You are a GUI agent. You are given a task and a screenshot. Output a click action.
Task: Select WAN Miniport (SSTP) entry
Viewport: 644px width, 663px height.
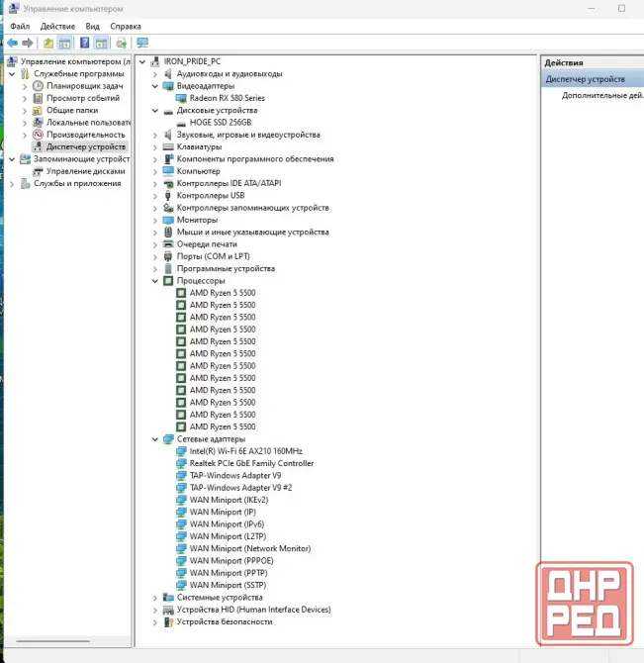228,585
